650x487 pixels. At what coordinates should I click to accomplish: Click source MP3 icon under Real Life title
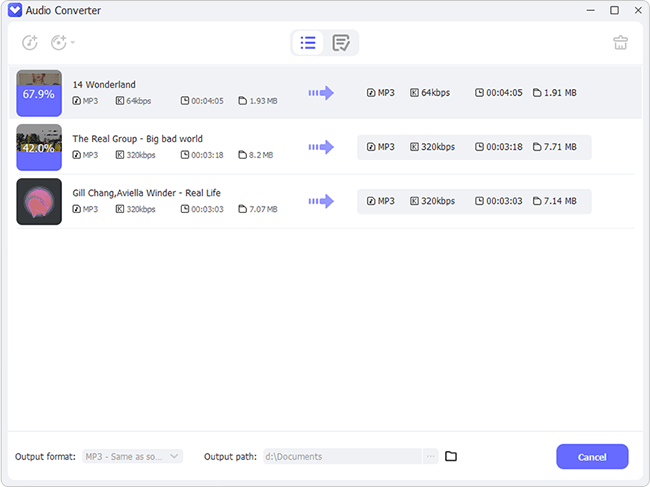pos(77,209)
